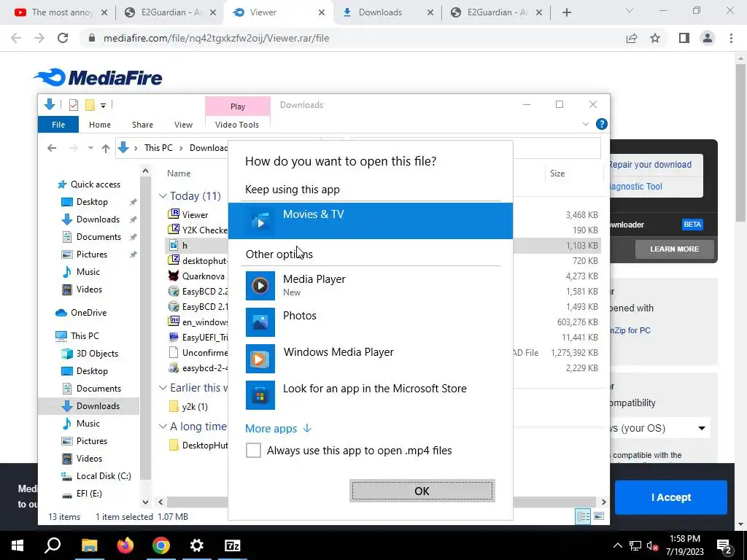Switch to YouTube browser tab
Viewport: 747px width, 560px height.
[x=61, y=12]
